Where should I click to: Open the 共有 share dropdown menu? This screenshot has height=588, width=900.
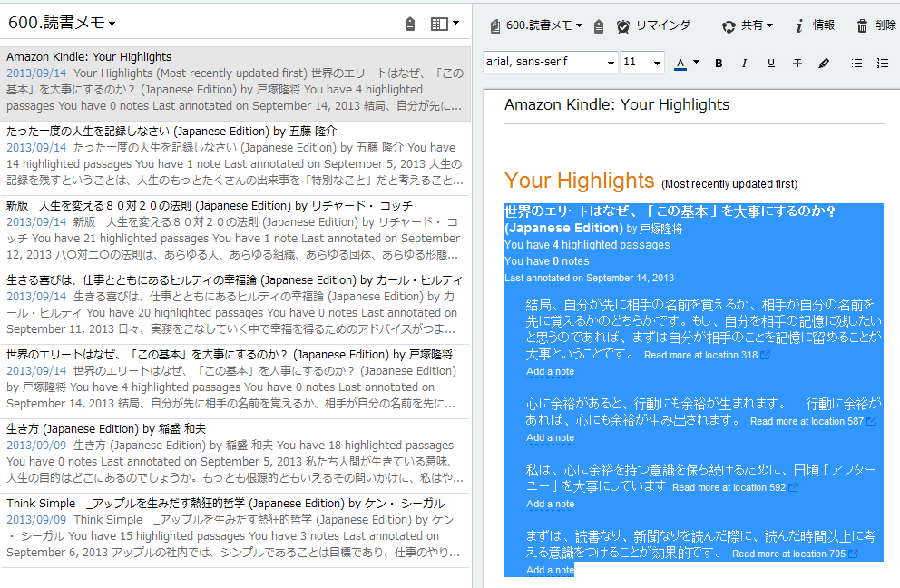pos(757,25)
